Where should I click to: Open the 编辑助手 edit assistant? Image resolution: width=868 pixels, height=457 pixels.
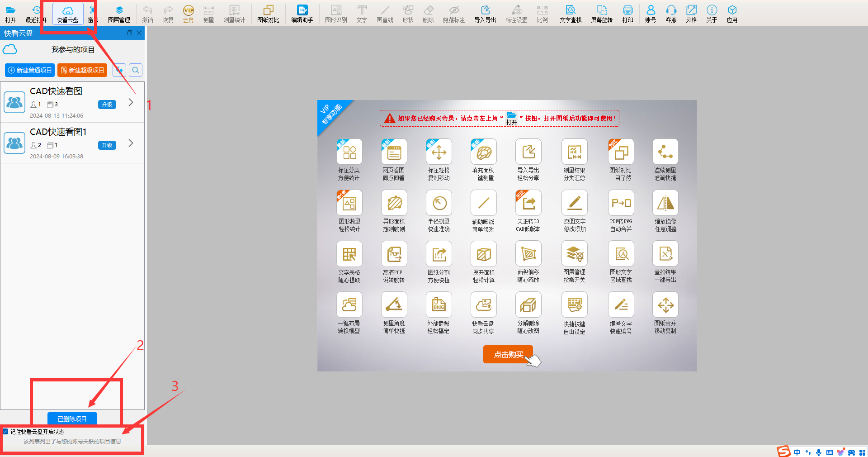tap(302, 14)
